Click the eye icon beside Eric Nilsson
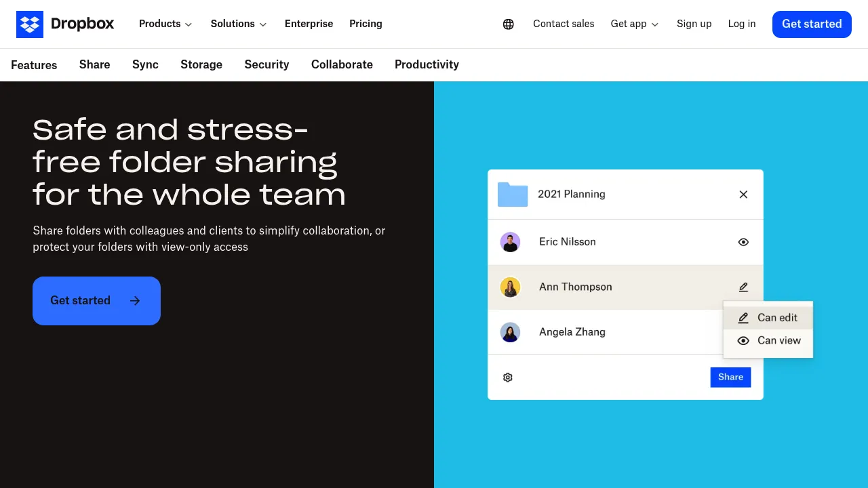 click(743, 242)
